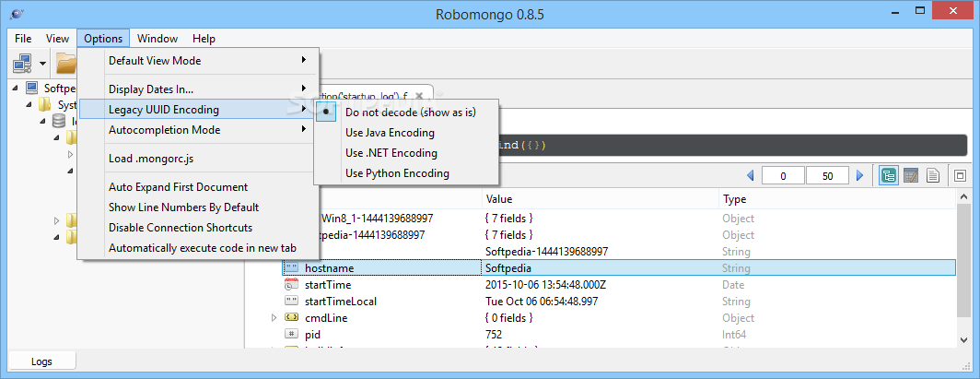
Task: Click { 0 fields } value of cmdLine
Action: [508, 318]
